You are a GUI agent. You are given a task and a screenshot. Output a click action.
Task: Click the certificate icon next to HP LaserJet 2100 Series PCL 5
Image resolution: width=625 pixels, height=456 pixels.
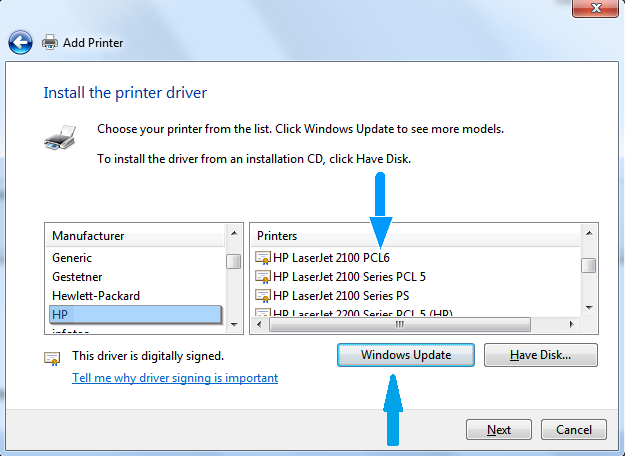point(263,277)
